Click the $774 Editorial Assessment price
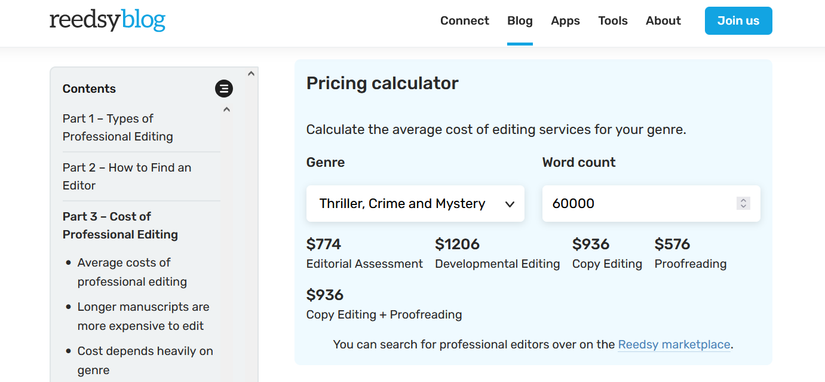This screenshot has height=382, width=825. (324, 244)
